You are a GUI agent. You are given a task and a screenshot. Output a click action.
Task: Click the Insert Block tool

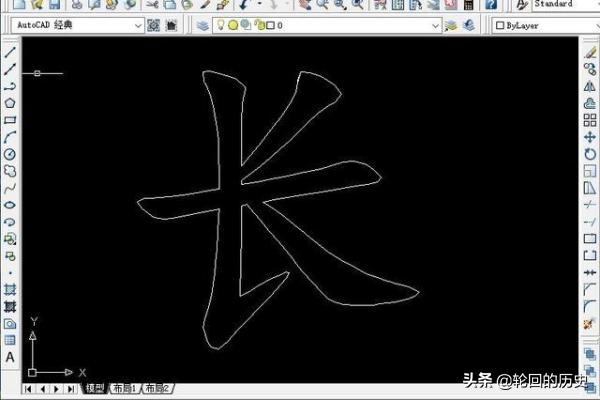pyautogui.click(x=10, y=239)
